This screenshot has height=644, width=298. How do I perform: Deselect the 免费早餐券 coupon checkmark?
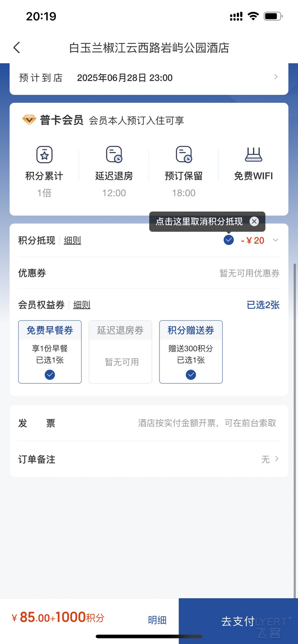tap(50, 375)
